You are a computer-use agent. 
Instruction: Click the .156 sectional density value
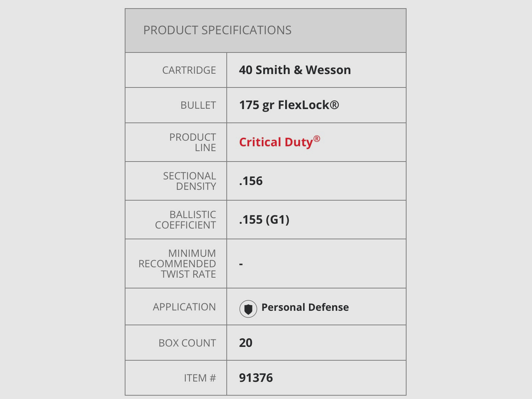(251, 181)
